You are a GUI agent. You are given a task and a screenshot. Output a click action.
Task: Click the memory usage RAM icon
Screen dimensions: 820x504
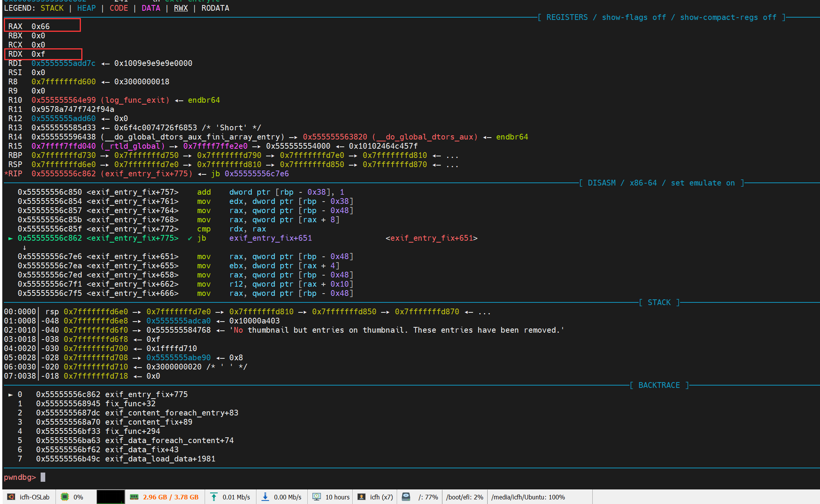click(134, 497)
